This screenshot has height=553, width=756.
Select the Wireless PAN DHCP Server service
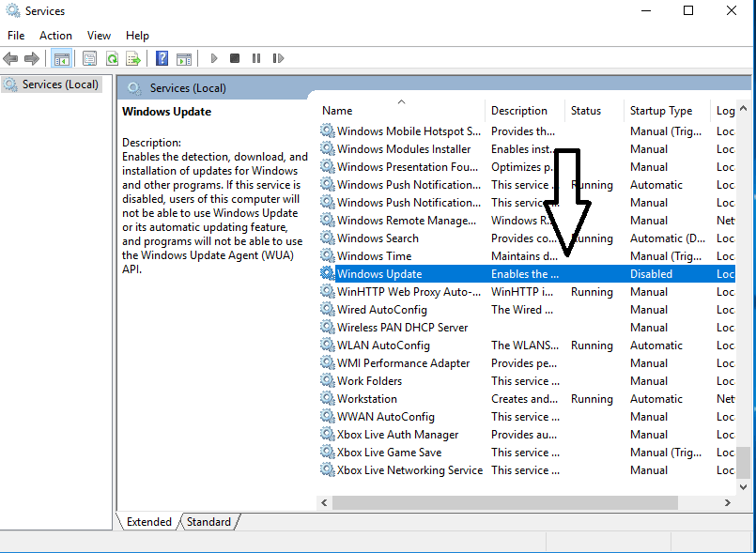(x=402, y=328)
